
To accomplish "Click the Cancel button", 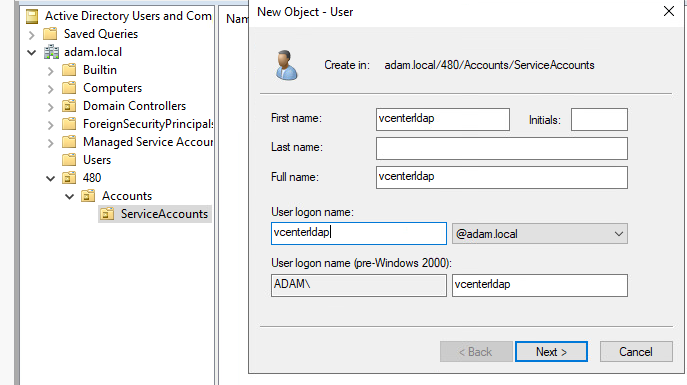I will (636, 352).
